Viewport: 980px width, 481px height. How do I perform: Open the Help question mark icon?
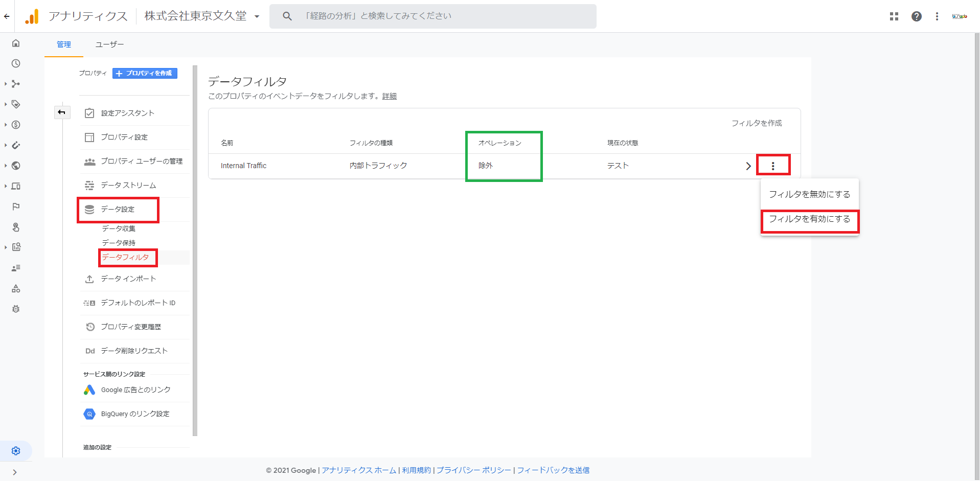[916, 16]
